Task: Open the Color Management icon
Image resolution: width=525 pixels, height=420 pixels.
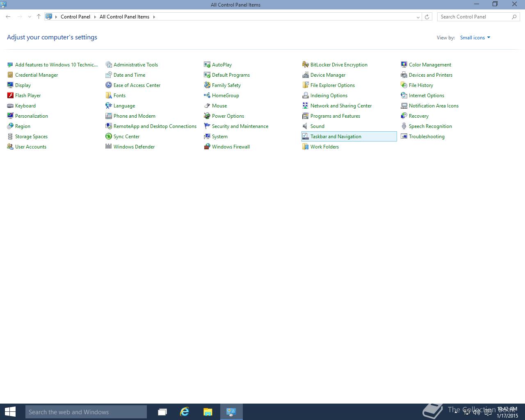Action: click(404, 64)
